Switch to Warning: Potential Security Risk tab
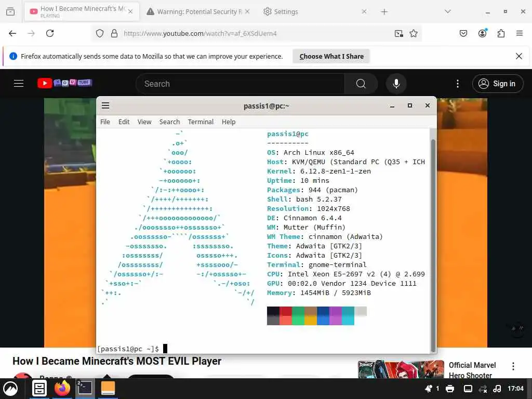532x399 pixels. (x=199, y=11)
